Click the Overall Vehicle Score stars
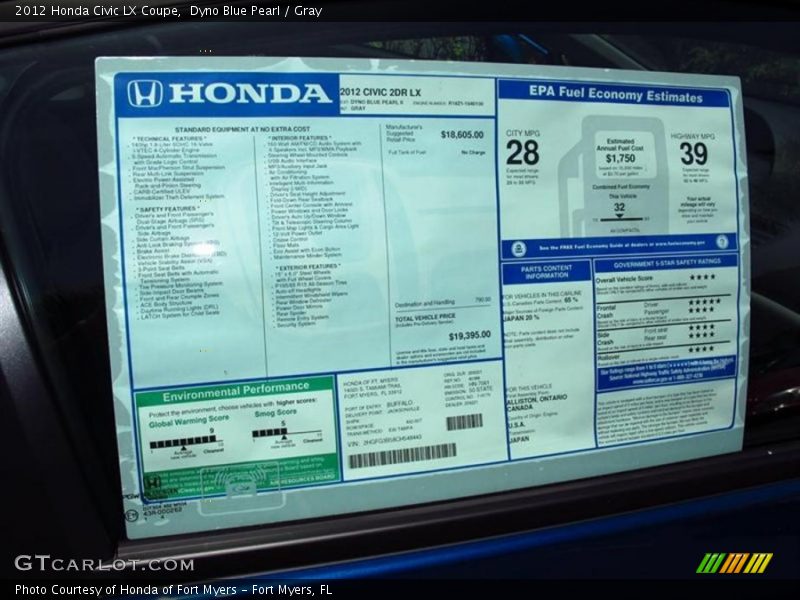This screenshot has height=600, width=800. tap(703, 277)
